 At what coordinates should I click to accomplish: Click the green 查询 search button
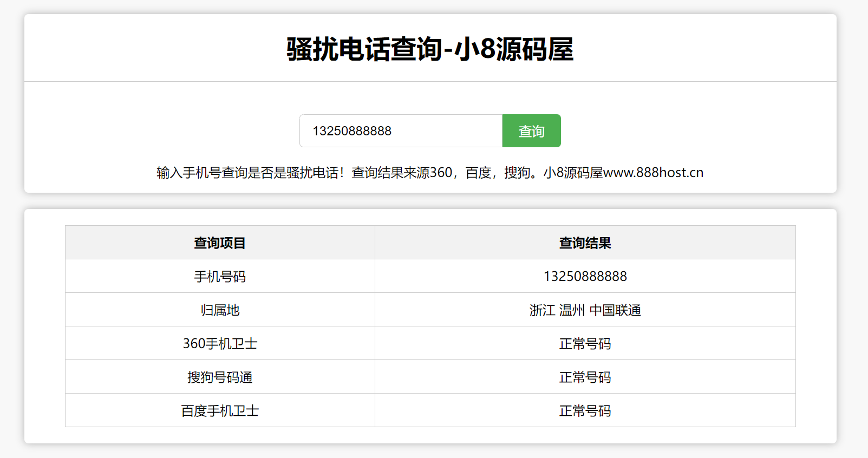531,130
